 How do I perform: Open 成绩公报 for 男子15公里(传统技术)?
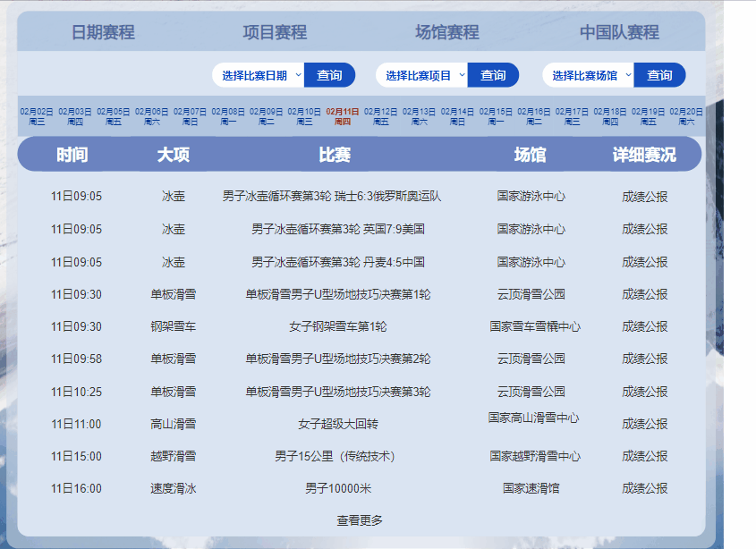[645, 456]
